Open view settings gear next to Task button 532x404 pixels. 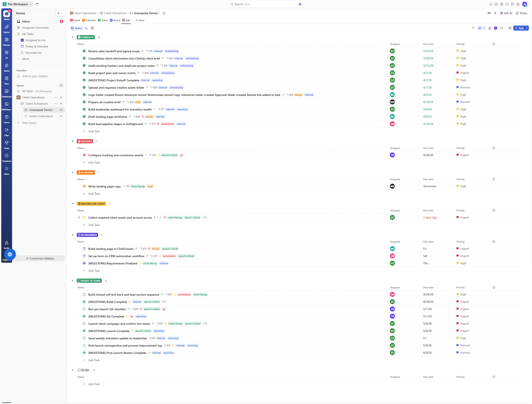coord(510,28)
